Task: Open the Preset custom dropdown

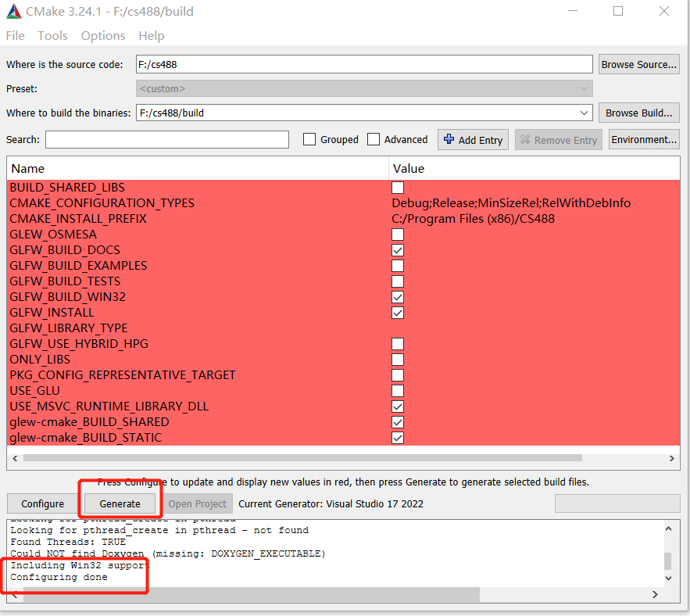Action: [364, 88]
